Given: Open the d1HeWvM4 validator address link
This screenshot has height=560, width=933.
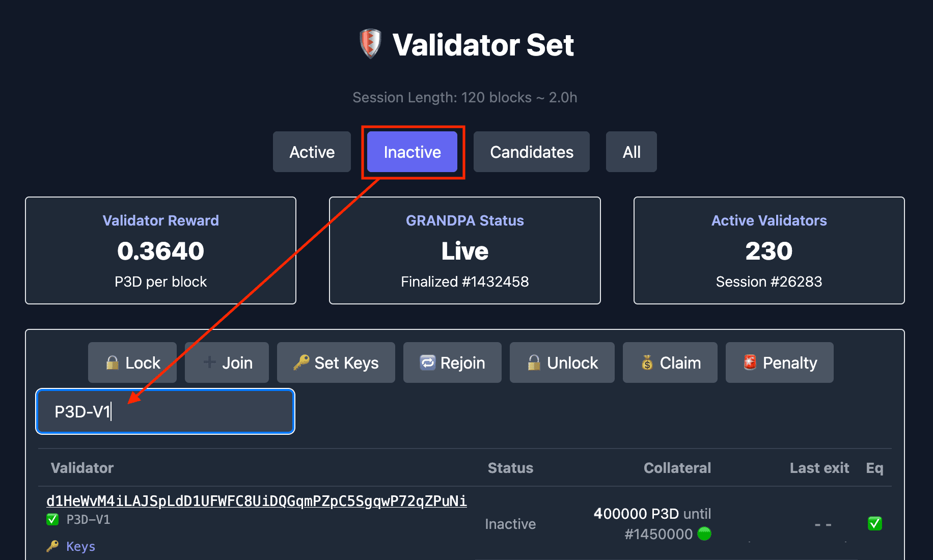Looking at the screenshot, I should pos(257,501).
